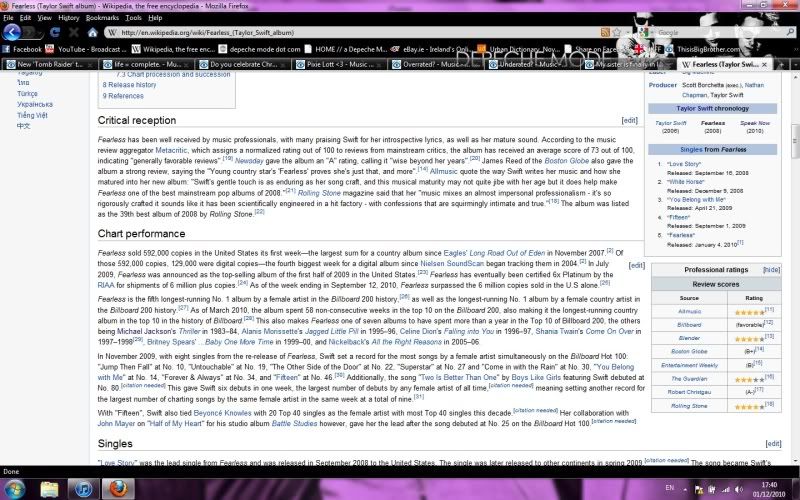Switch to Pixie Lott <3 - Music tab

pyautogui.click(x=339, y=64)
